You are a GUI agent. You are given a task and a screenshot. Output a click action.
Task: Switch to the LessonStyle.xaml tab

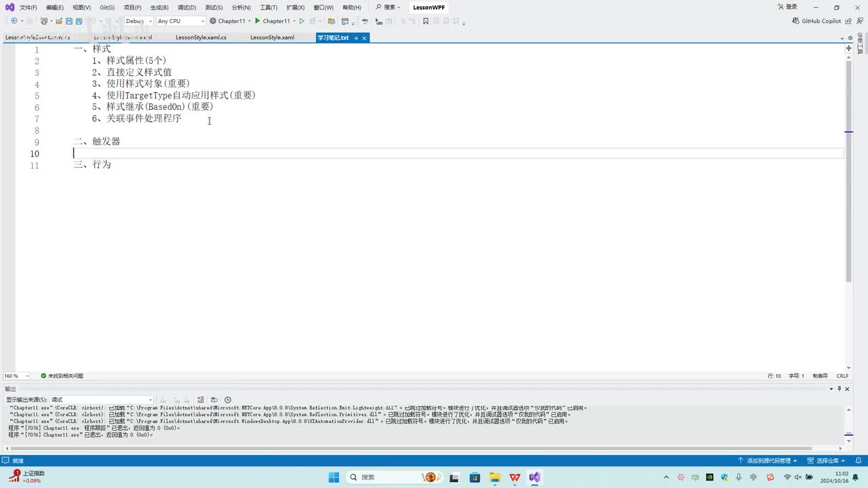[x=272, y=38]
